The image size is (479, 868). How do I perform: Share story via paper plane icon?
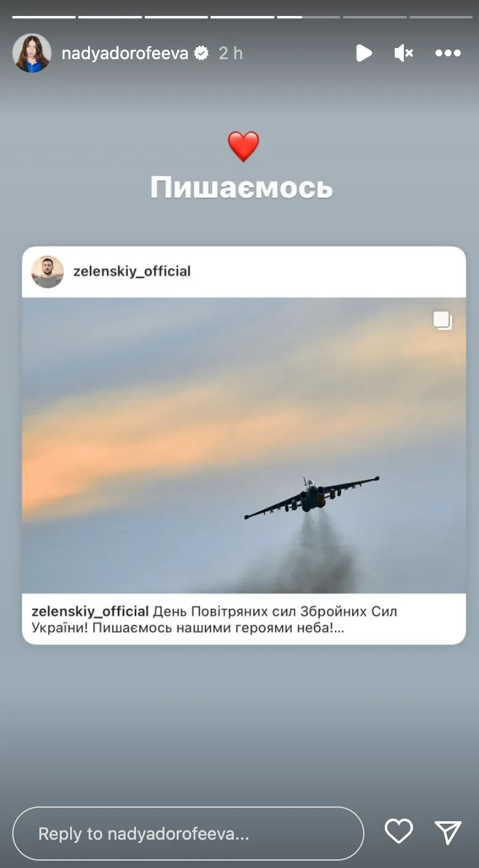click(x=448, y=832)
